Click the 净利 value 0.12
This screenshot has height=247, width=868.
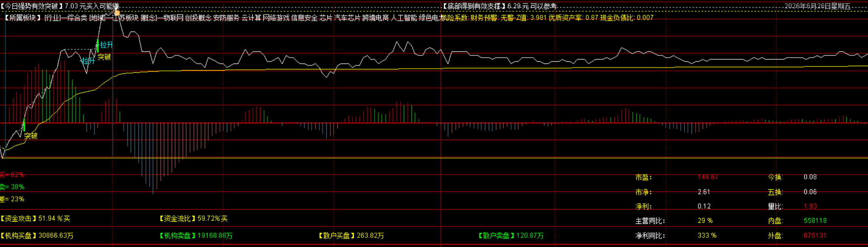point(704,206)
